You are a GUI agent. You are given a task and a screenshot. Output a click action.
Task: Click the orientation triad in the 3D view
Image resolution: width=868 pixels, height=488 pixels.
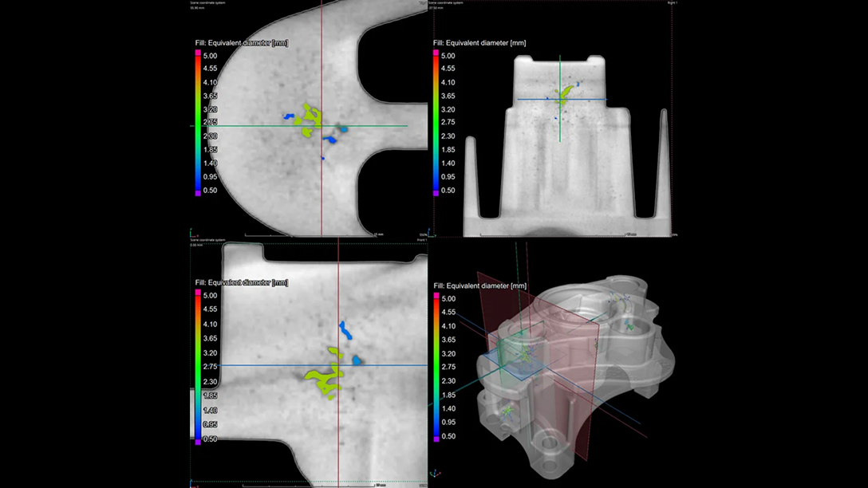tap(435, 473)
